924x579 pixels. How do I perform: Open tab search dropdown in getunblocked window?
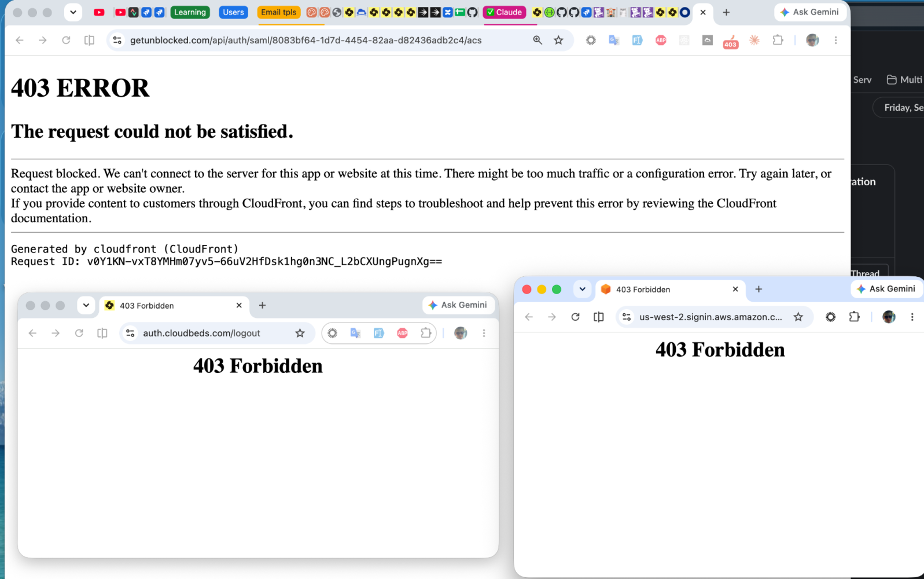click(73, 12)
